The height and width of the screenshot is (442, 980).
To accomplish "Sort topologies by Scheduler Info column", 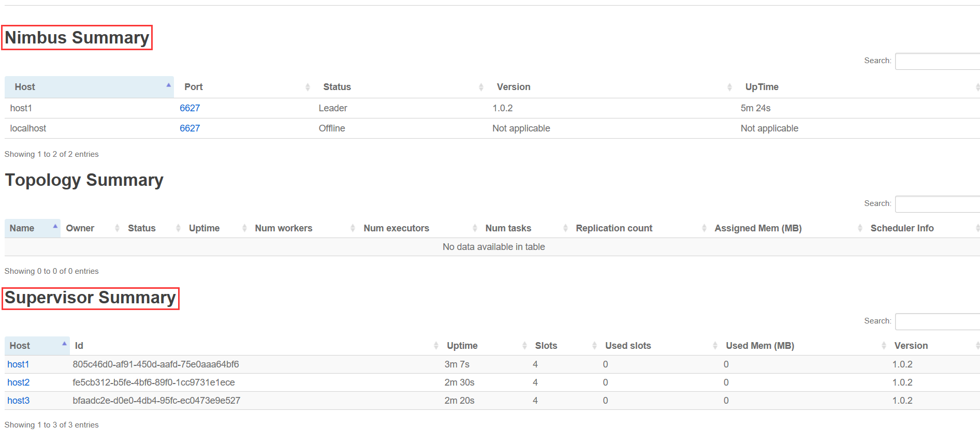I will click(902, 228).
